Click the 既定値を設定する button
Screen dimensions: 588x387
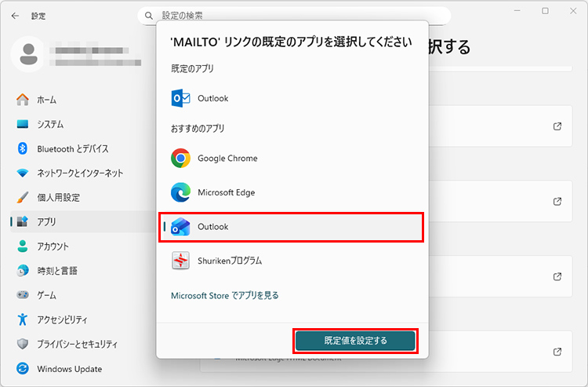click(355, 341)
